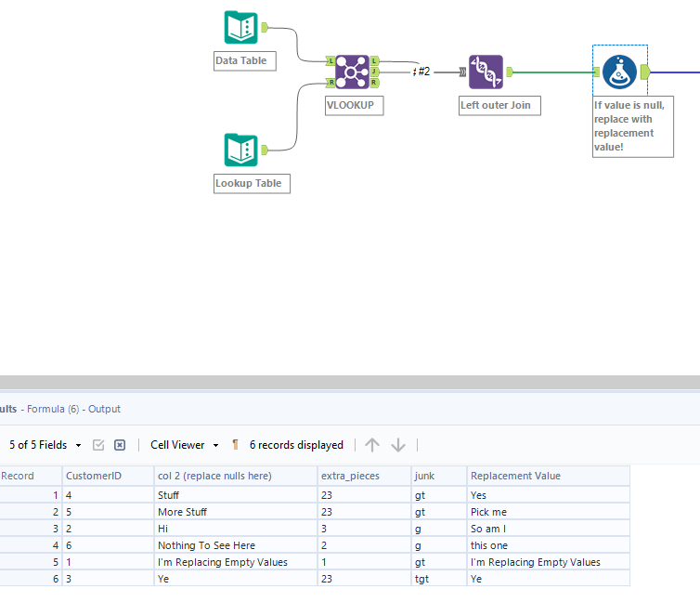Select the Data Table text input tool
Viewport: 700px width, 602px height.
pos(241,27)
